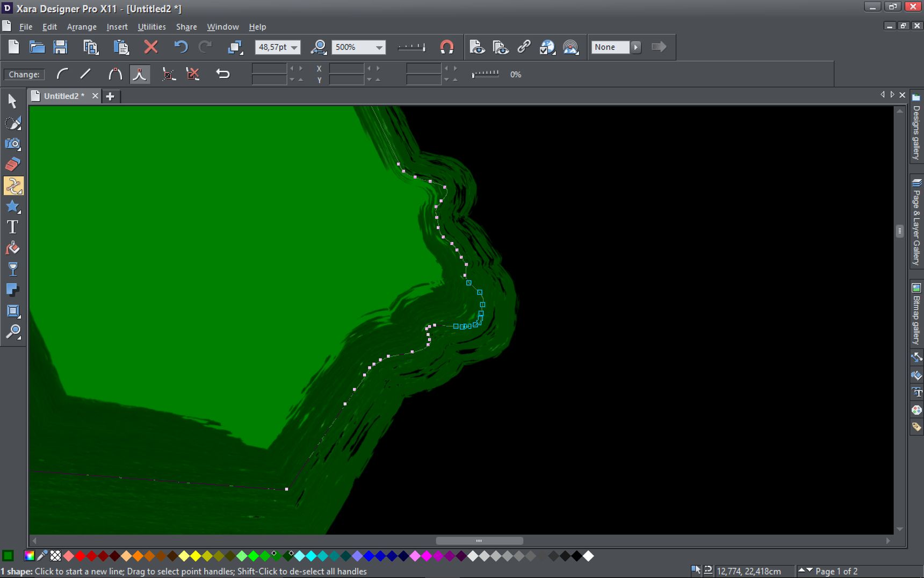Open the Help menu
Viewport: 924px width, 578px height.
click(x=257, y=26)
